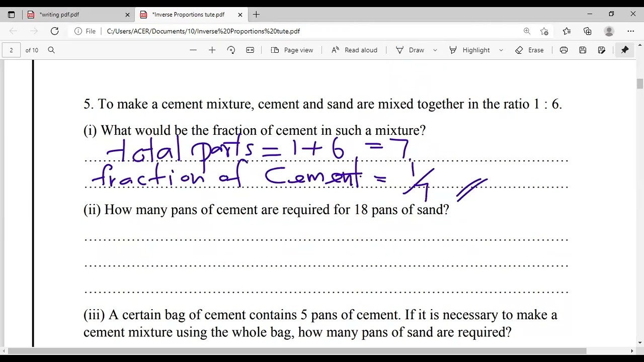Minimize the browser window

[590, 14]
